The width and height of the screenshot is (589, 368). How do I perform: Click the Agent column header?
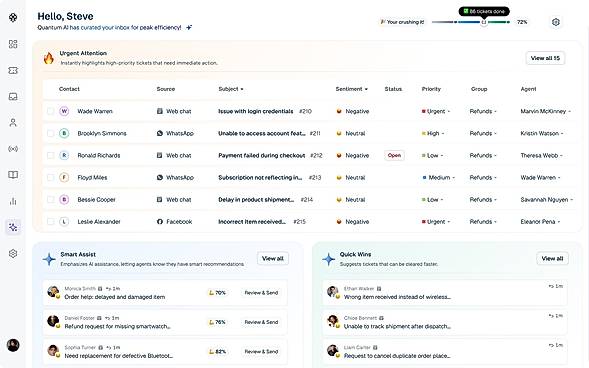528,89
